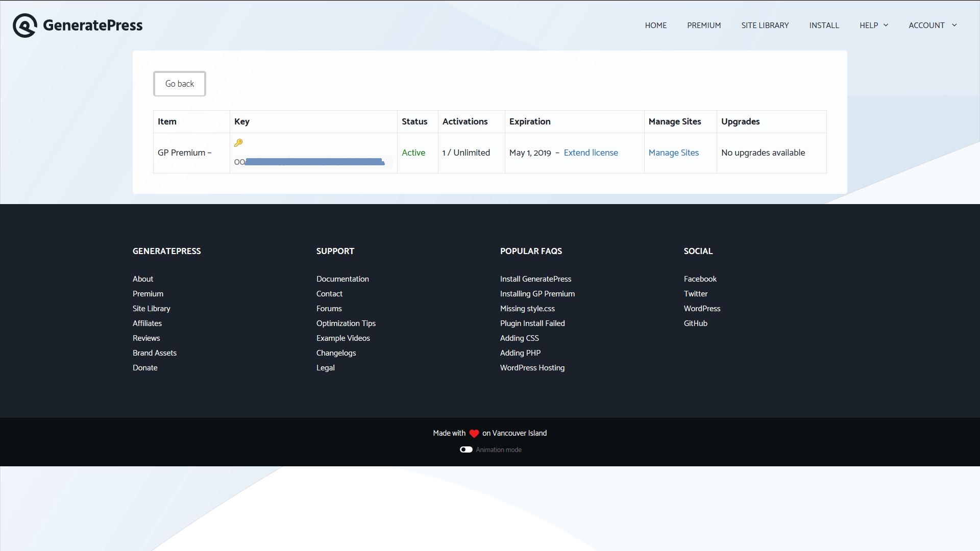This screenshot has width=980, height=551.
Task: Open the Premium menu item
Action: (x=704, y=26)
